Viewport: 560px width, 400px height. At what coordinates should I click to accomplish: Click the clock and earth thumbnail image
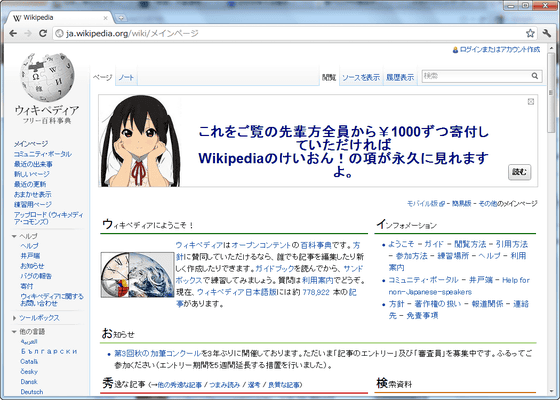(138, 275)
